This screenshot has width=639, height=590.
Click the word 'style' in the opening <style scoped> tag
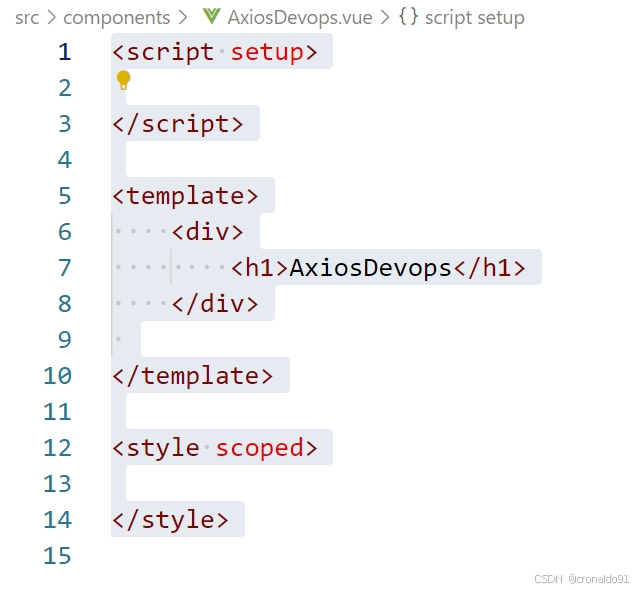tap(163, 448)
